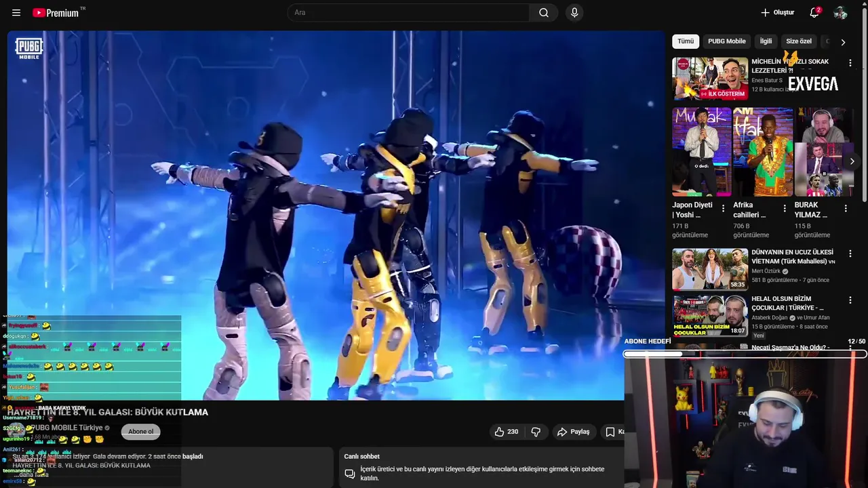
Task: Open options for Afrika cahilleri short
Action: [x=784, y=209]
